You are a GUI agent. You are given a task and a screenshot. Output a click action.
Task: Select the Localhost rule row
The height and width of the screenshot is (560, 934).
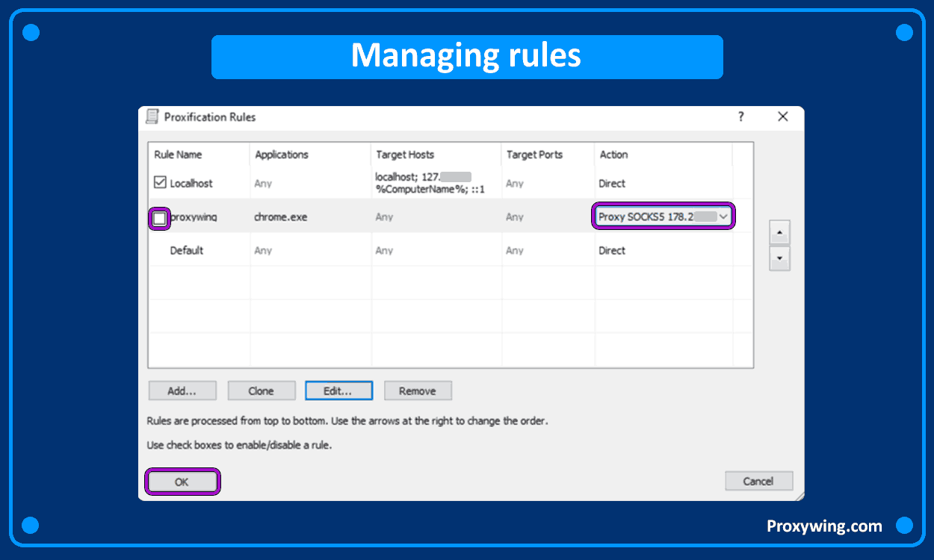199,181
